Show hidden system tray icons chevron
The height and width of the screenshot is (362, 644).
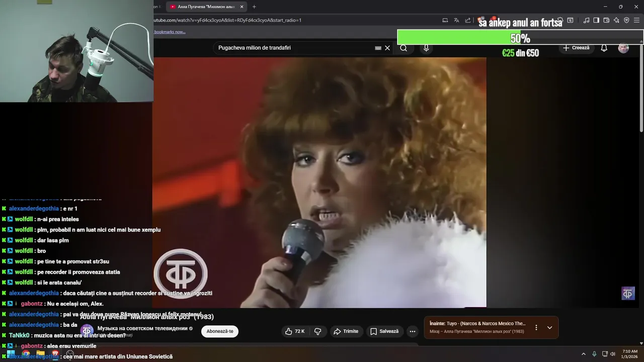[583, 354]
